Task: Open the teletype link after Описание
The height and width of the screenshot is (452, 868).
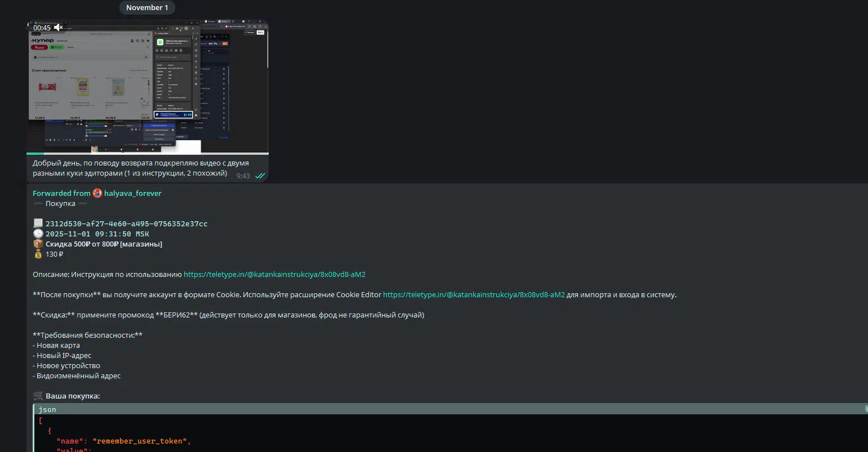Action: [x=274, y=274]
